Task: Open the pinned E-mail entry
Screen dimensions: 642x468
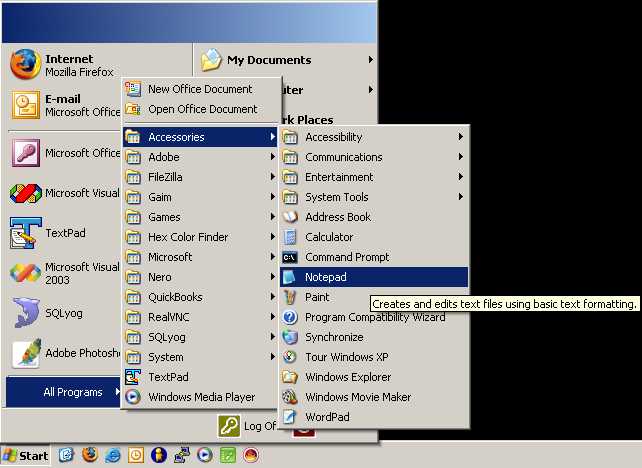Action: point(65,105)
